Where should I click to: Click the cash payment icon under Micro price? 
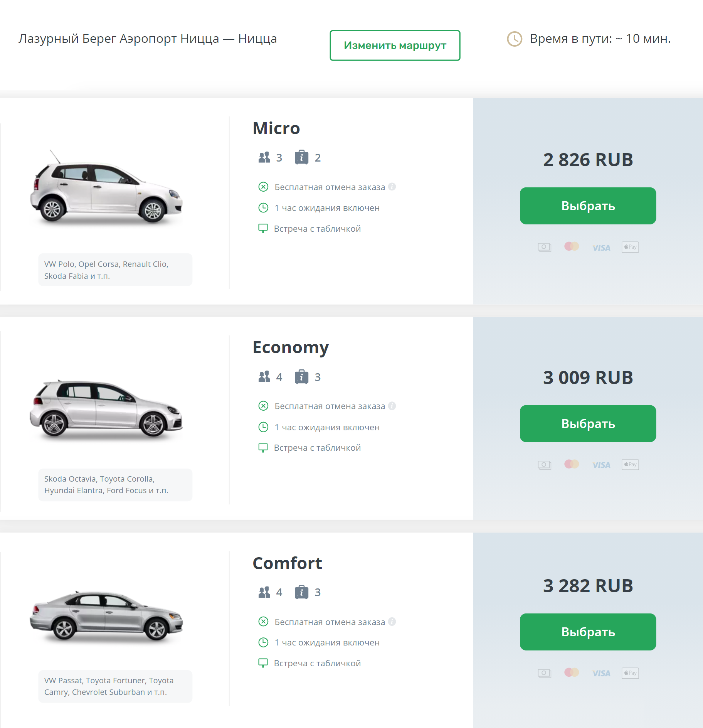coord(545,247)
